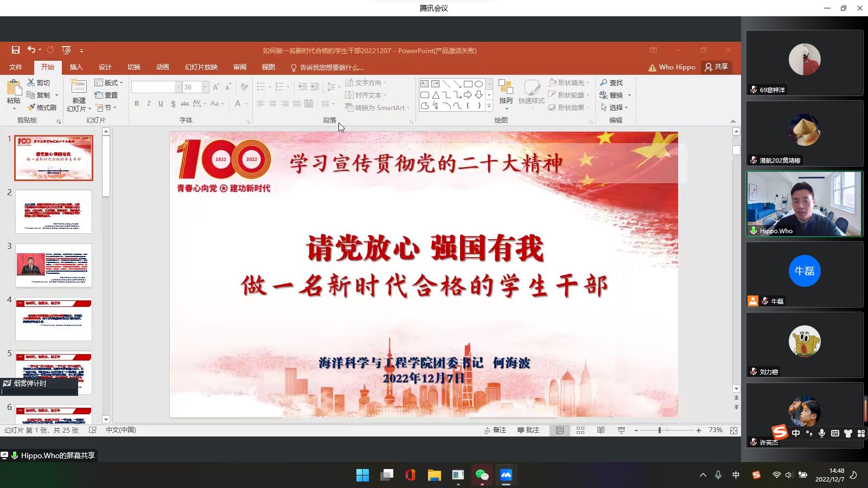Open the 替换 replace dropdown arrow
The width and height of the screenshot is (868, 488).
(x=629, y=95)
